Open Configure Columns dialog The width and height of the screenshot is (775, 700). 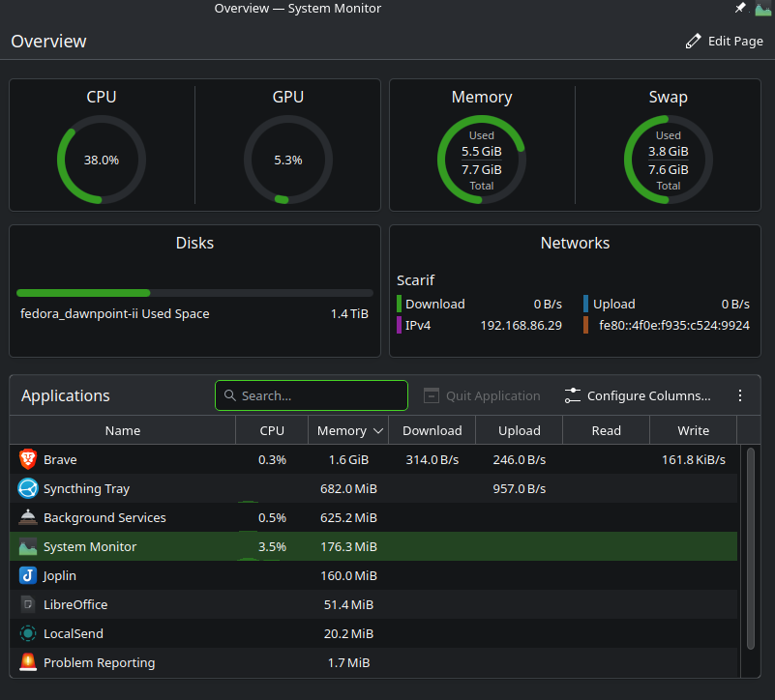pyautogui.click(x=638, y=395)
